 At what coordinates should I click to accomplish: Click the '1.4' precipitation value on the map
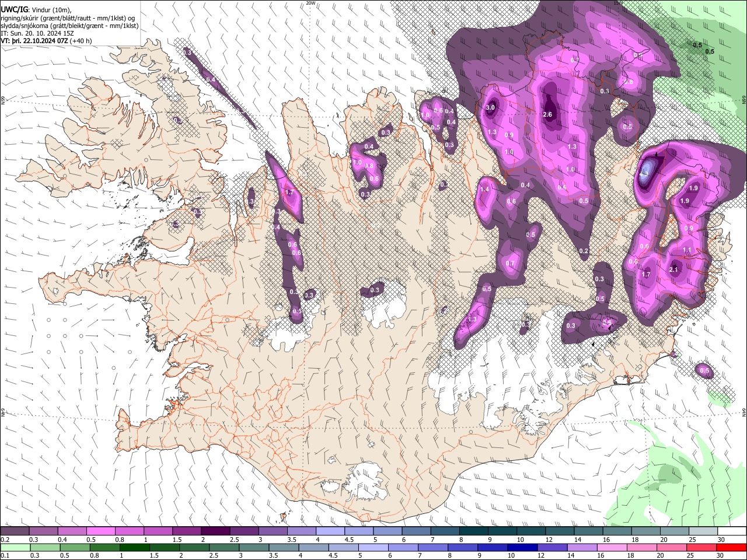(484, 190)
